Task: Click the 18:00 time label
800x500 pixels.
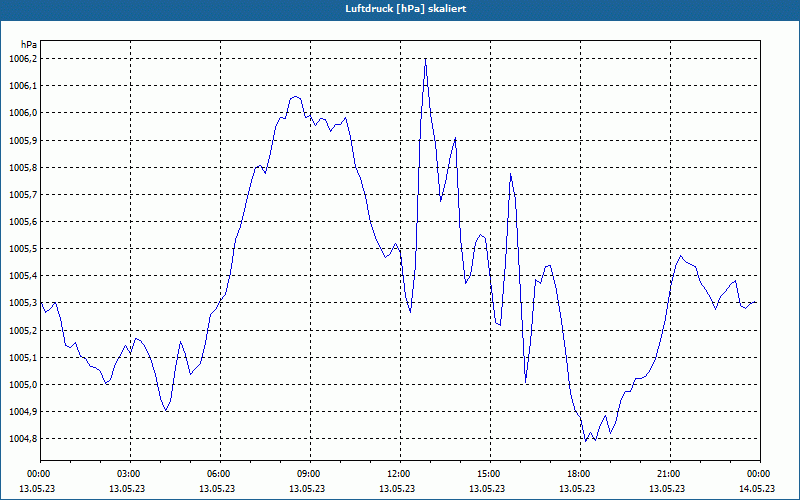Action: (579, 474)
